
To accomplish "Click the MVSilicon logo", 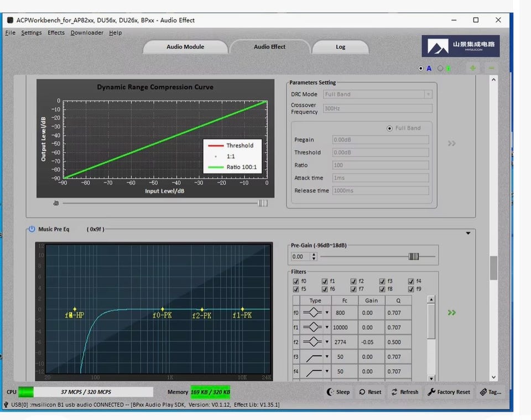I will (460, 46).
